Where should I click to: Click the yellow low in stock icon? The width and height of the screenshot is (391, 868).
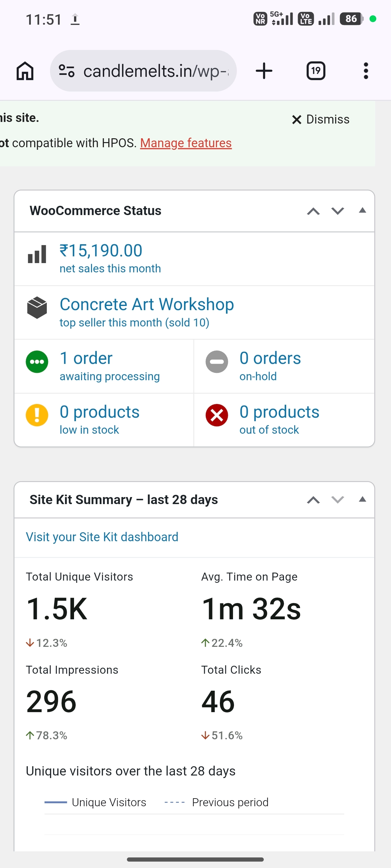tap(37, 415)
